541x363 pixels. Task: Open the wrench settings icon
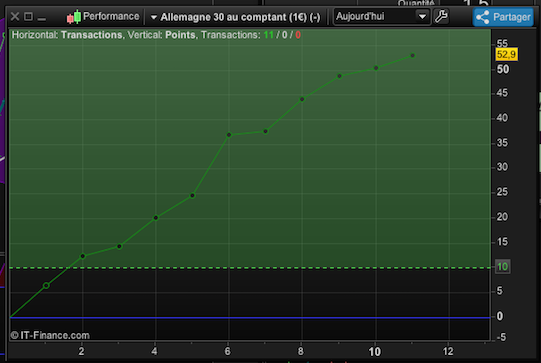(x=441, y=17)
